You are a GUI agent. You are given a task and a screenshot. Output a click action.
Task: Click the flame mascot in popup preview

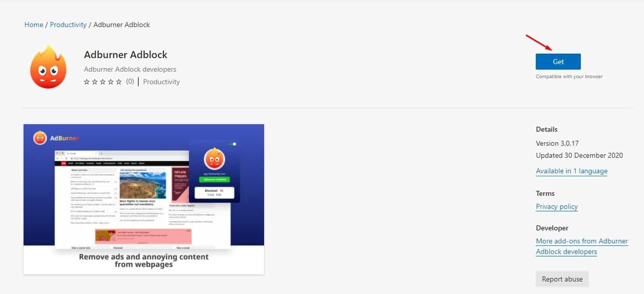(x=214, y=159)
